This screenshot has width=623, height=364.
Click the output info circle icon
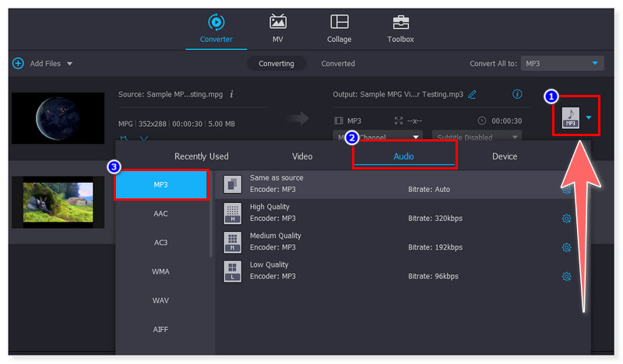516,94
